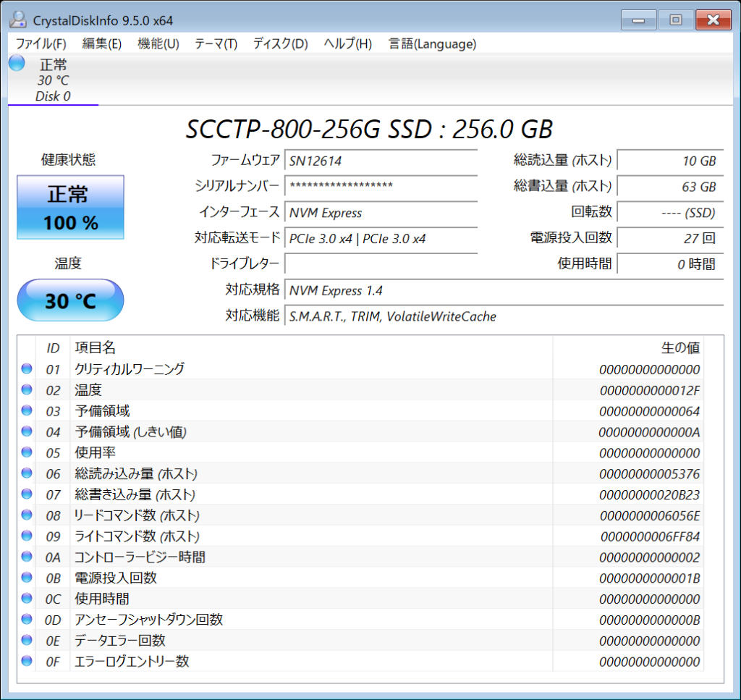Click status orb for ID 0C 使用時間 row

(27, 599)
